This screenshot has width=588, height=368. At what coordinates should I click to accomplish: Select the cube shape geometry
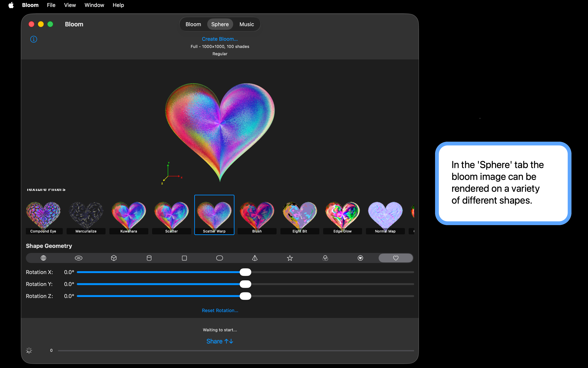tap(114, 258)
